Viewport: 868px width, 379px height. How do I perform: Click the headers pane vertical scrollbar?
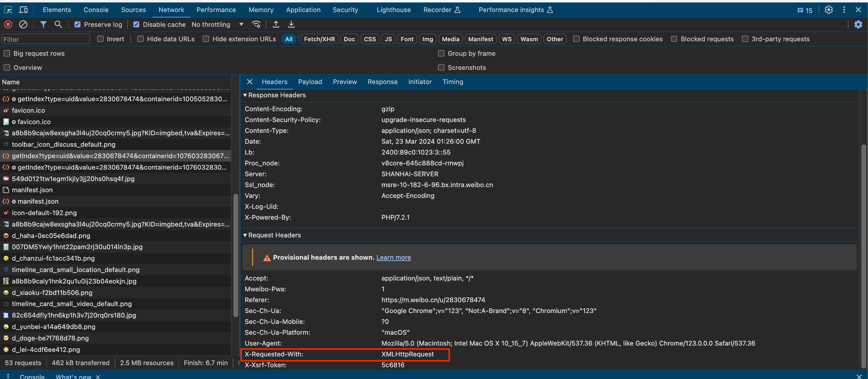863,256
